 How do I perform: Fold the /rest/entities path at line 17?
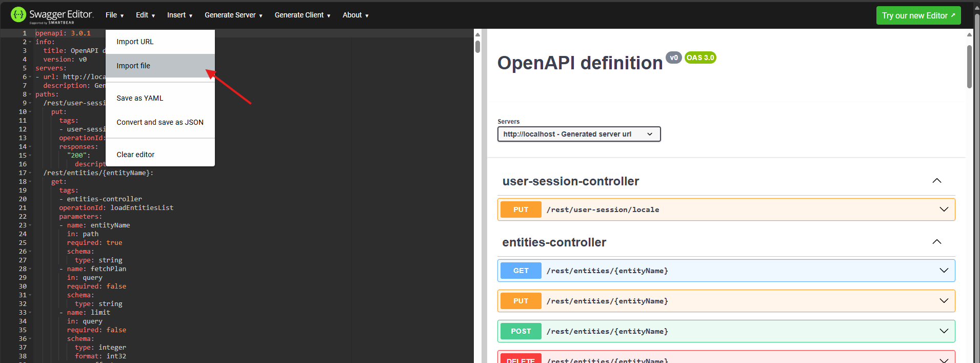tap(30, 173)
